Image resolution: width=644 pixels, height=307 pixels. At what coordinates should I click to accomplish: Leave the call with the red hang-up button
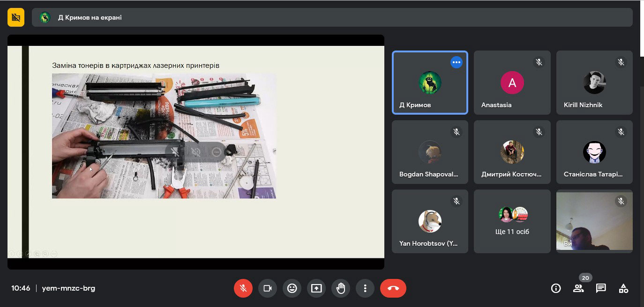point(393,288)
